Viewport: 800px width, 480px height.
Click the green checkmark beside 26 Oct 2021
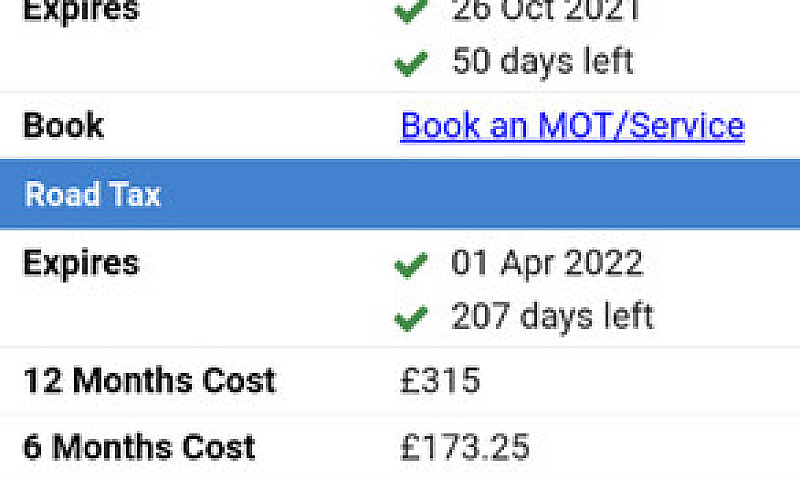(x=411, y=11)
